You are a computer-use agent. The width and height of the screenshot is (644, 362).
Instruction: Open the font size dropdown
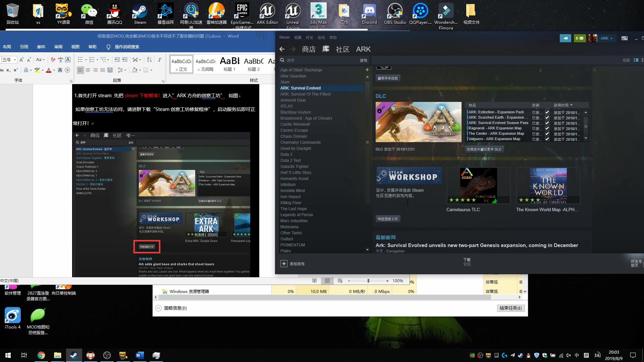click(15, 60)
